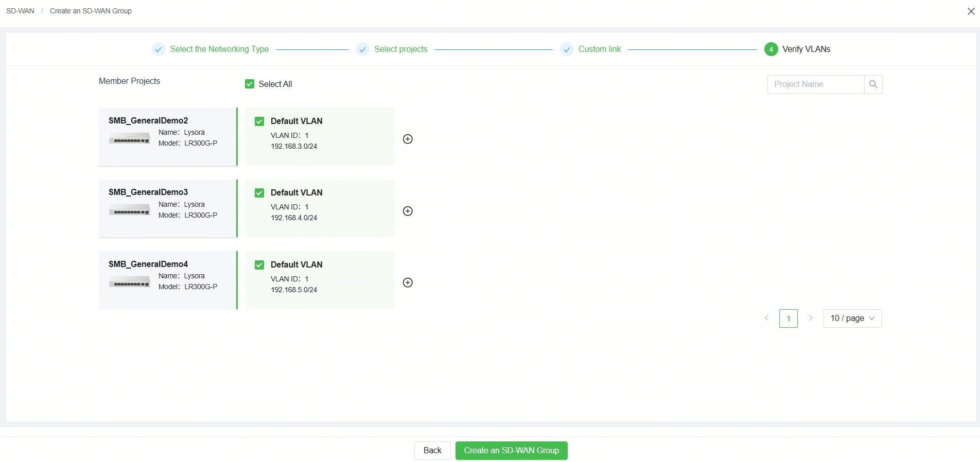980x462 pixels.
Task: Click the search magnifier icon
Action: pyautogui.click(x=873, y=84)
